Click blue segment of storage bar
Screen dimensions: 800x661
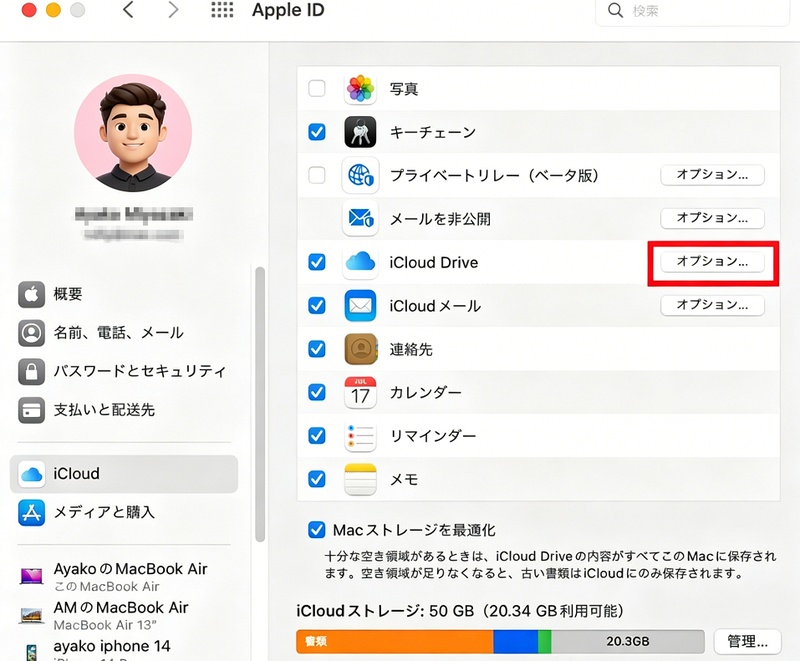[x=515, y=642]
